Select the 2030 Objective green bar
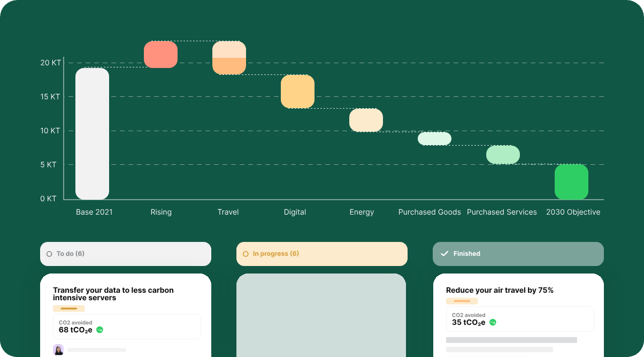The image size is (644, 357). (571, 182)
